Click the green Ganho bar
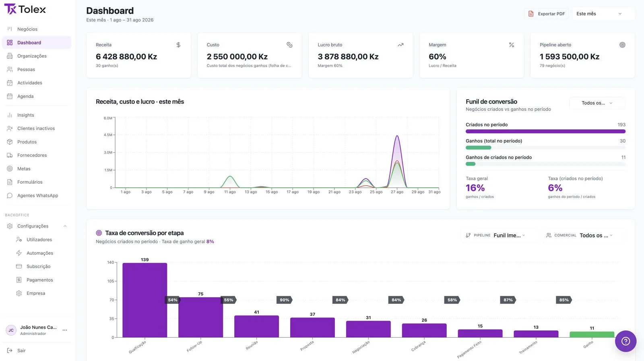The height and width of the screenshot is (361, 644). point(592,334)
